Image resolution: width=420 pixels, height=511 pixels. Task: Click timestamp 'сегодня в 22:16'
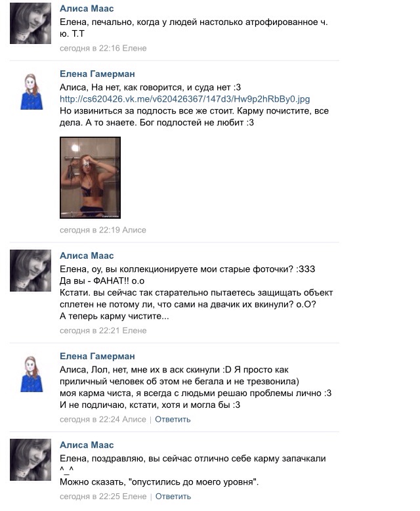coord(90,48)
